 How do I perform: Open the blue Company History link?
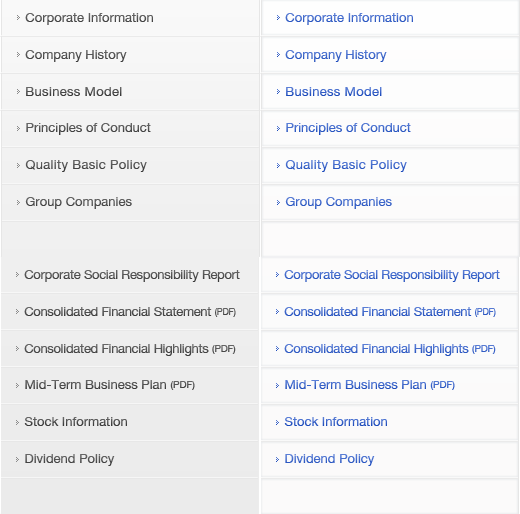[x=336, y=55]
